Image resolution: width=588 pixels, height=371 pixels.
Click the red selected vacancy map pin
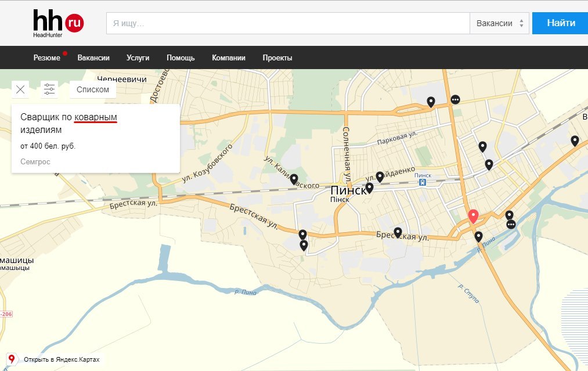tap(473, 216)
